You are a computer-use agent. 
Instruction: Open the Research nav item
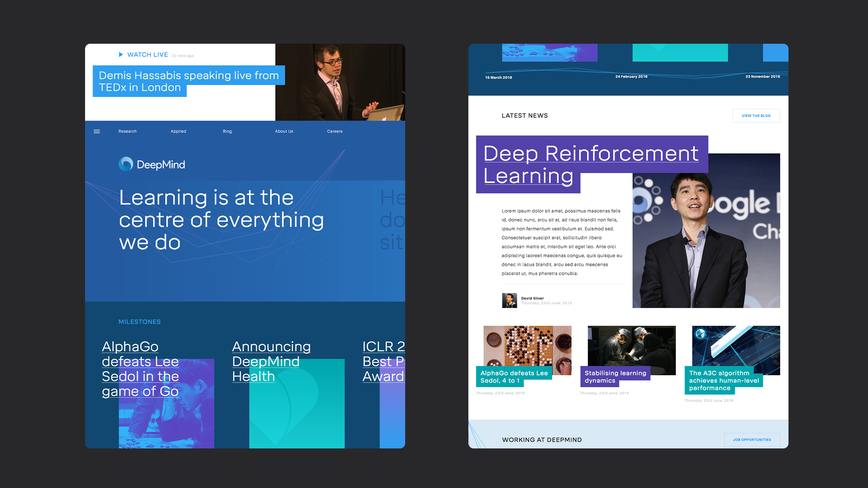click(x=127, y=132)
